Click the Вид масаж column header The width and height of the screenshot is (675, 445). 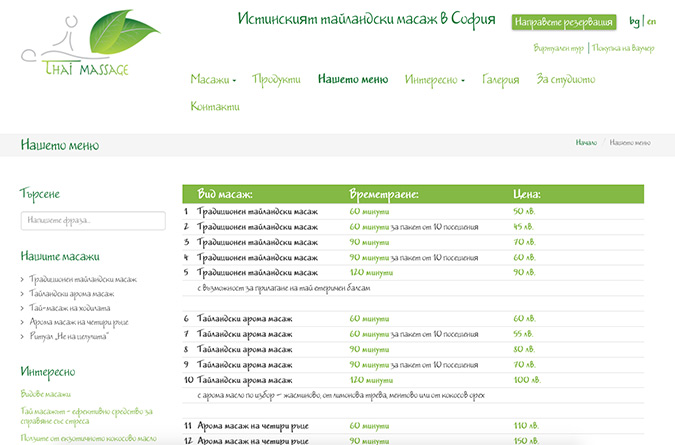pyautogui.click(x=225, y=194)
